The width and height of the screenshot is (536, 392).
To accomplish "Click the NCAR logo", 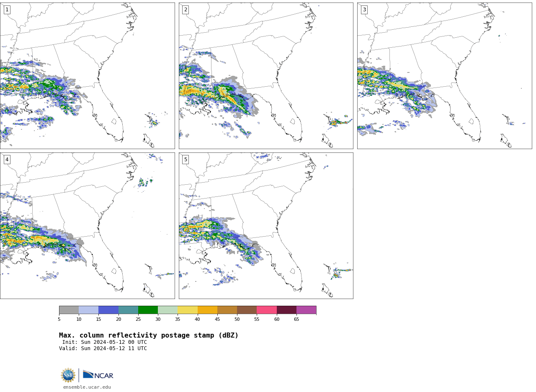I will tap(98, 375).
